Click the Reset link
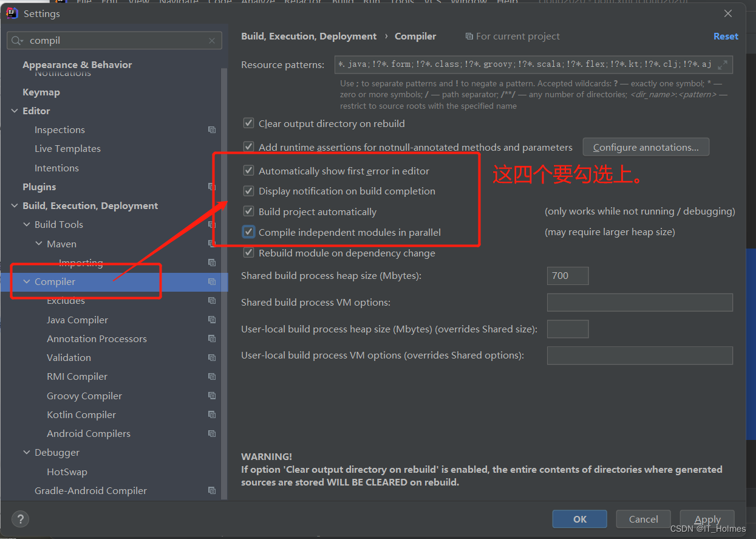 (x=726, y=36)
